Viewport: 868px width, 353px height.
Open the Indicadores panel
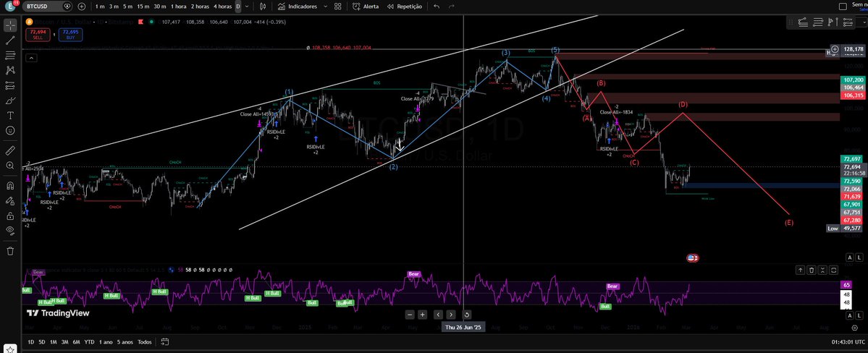point(298,6)
